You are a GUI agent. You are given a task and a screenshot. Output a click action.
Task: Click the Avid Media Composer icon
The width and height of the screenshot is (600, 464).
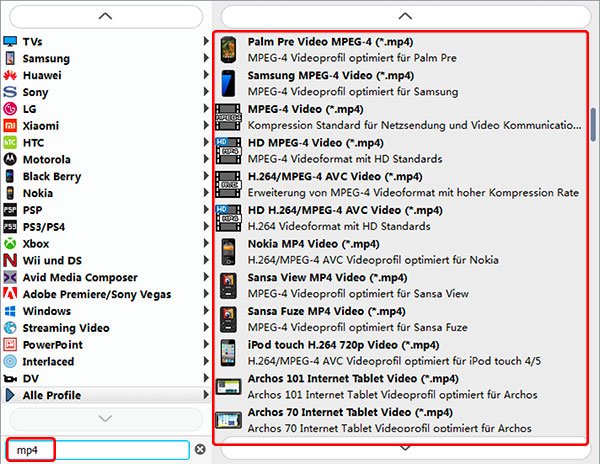pyautogui.click(x=10, y=277)
